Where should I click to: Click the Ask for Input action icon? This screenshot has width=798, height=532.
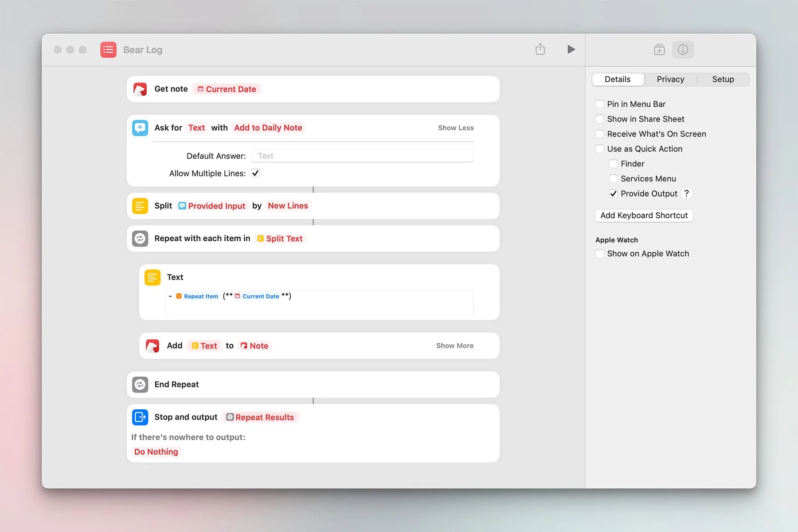[140, 128]
